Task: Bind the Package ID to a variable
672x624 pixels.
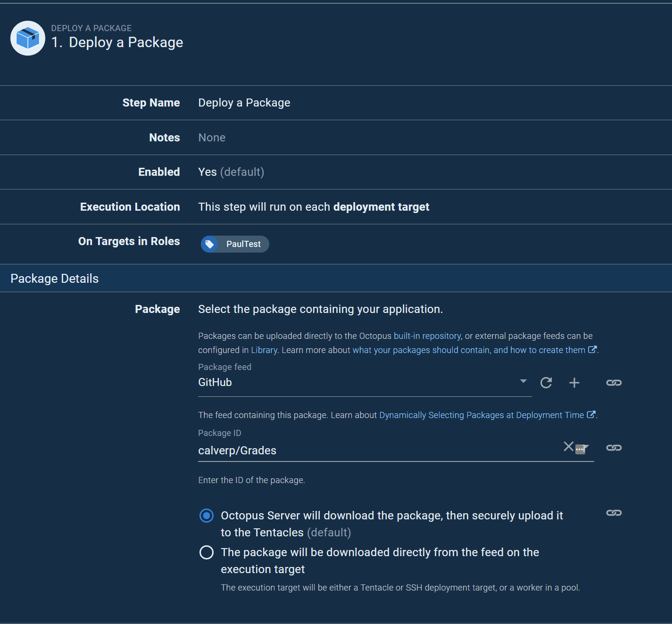Action: click(x=614, y=447)
